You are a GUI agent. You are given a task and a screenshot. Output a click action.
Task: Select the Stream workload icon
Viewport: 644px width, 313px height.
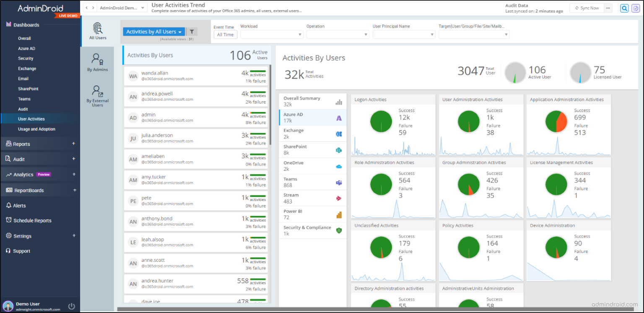click(x=339, y=197)
